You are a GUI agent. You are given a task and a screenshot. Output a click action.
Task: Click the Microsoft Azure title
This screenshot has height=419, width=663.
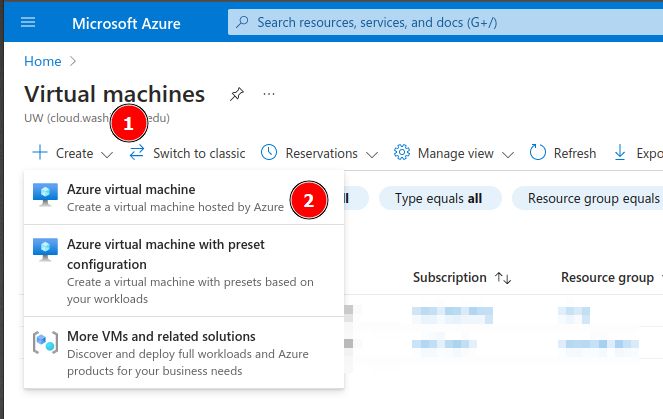click(x=126, y=23)
